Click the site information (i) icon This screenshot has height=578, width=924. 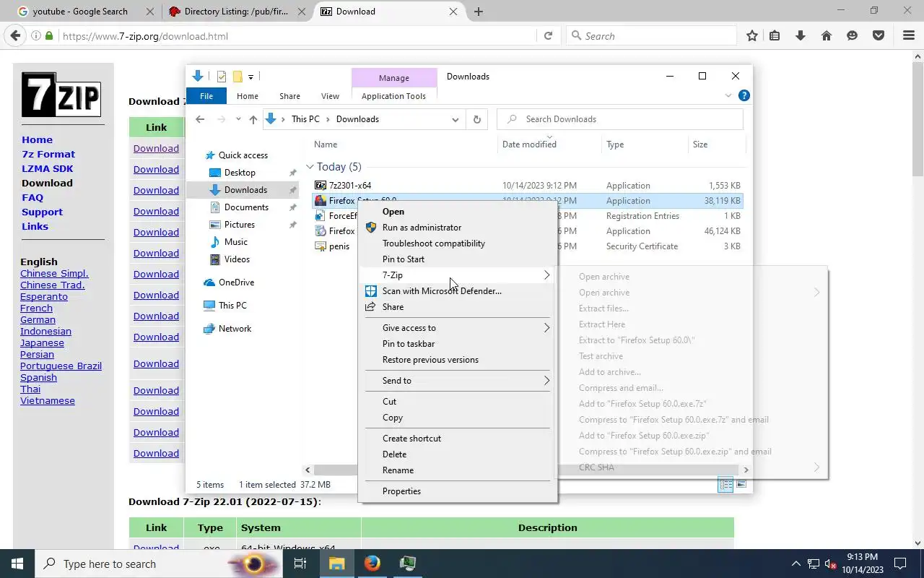click(36, 35)
